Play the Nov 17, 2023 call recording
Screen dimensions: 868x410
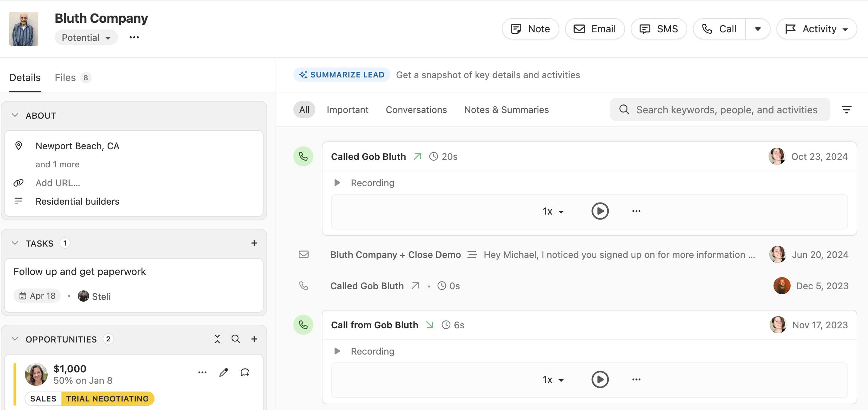[600, 379]
